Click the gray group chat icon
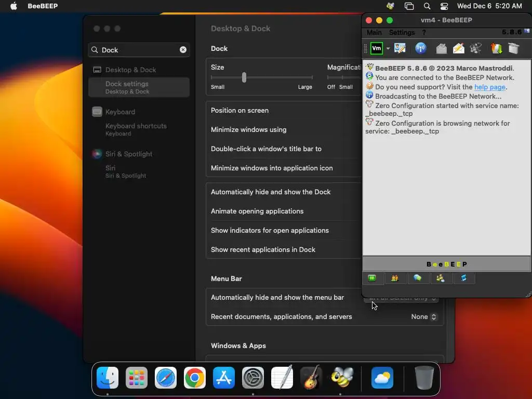 click(476, 48)
